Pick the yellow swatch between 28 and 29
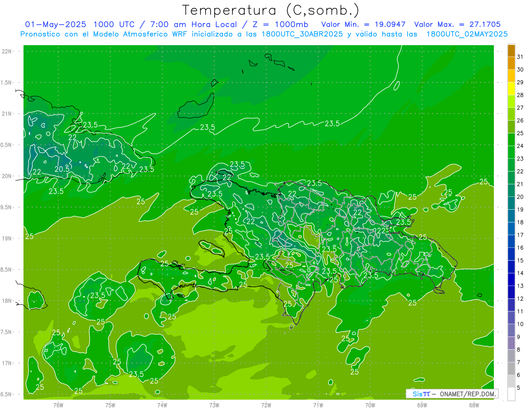532x411 pixels. pos(511,89)
